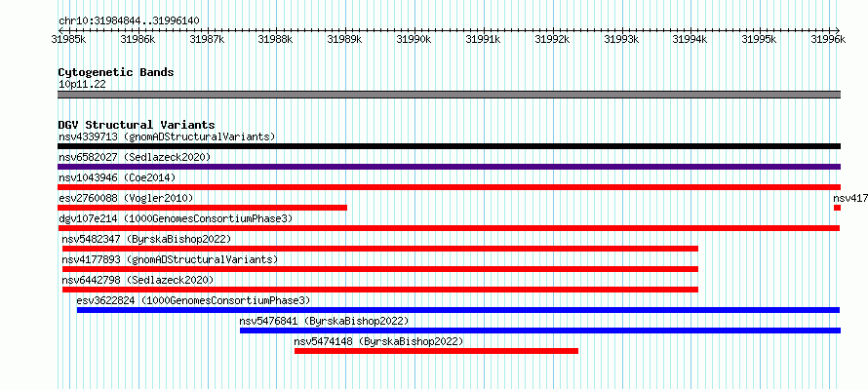
Task: Click the 31986k ruler position
Action: pyautogui.click(x=138, y=39)
